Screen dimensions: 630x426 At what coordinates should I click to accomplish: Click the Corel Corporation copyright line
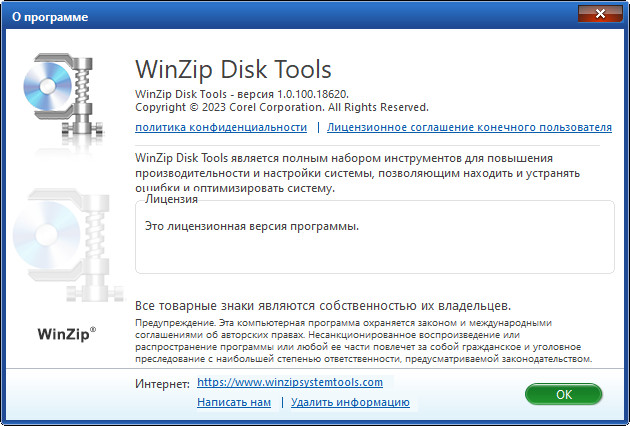[281, 107]
